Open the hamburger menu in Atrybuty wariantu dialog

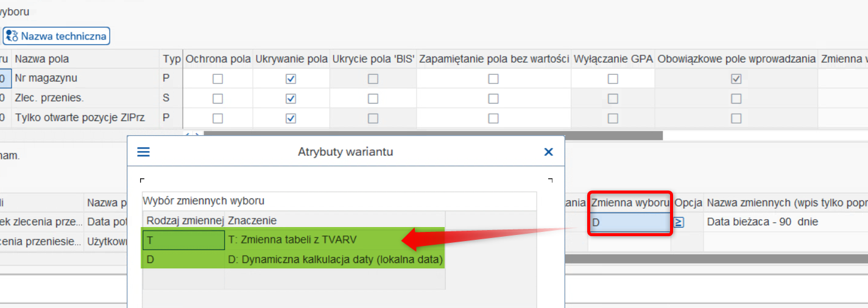(143, 152)
